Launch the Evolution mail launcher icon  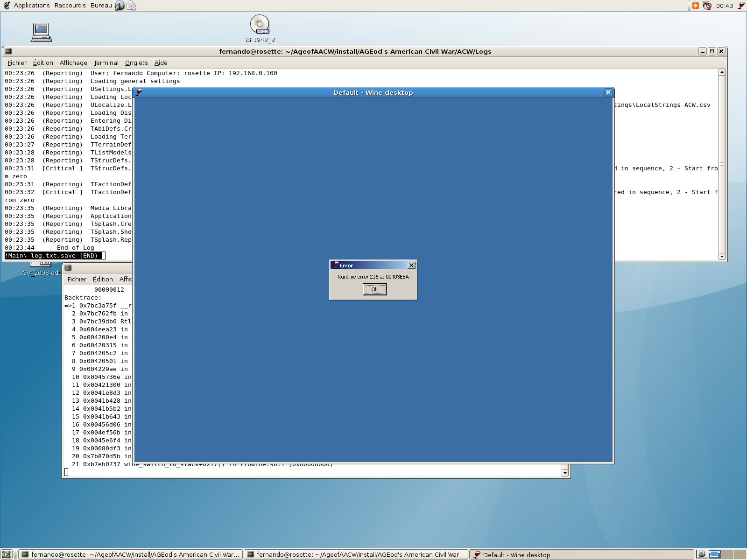(x=132, y=6)
